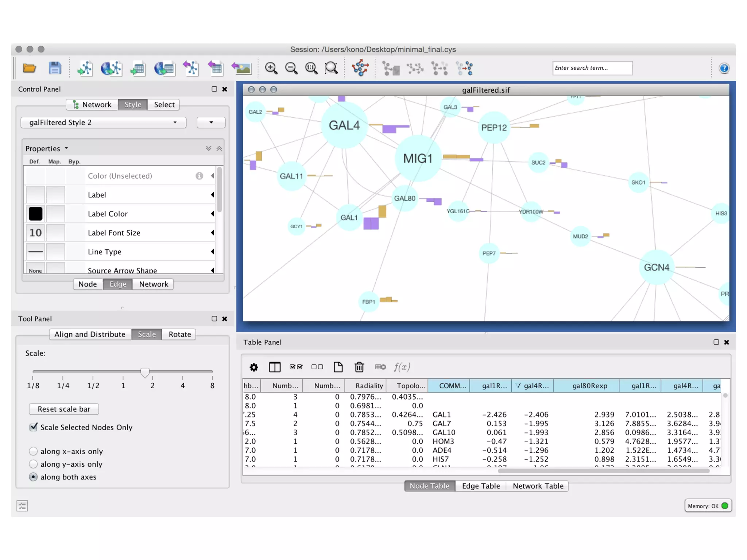747x560 pixels.
Task: Switch to the Edge Table tab
Action: point(480,486)
